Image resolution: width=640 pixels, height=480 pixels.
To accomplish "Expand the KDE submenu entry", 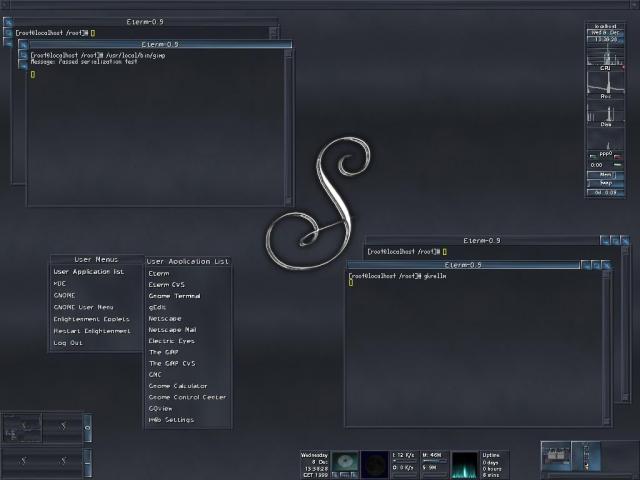I will click(x=60, y=283).
